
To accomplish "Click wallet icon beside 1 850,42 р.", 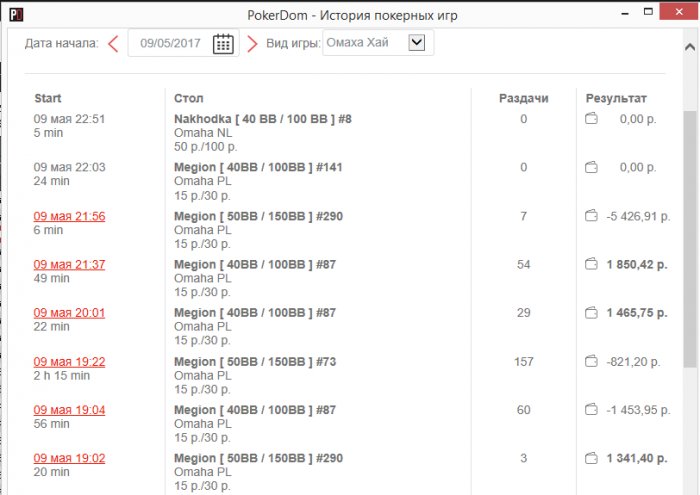I will 591,264.
